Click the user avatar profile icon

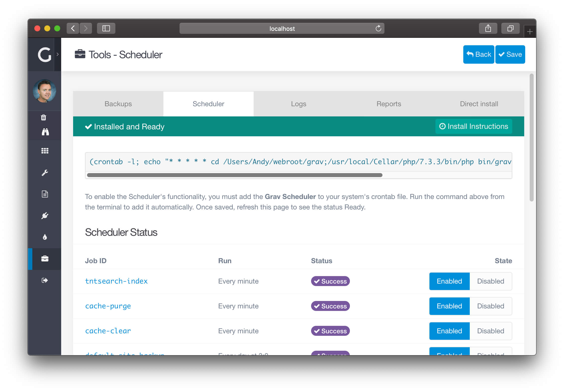(x=45, y=92)
